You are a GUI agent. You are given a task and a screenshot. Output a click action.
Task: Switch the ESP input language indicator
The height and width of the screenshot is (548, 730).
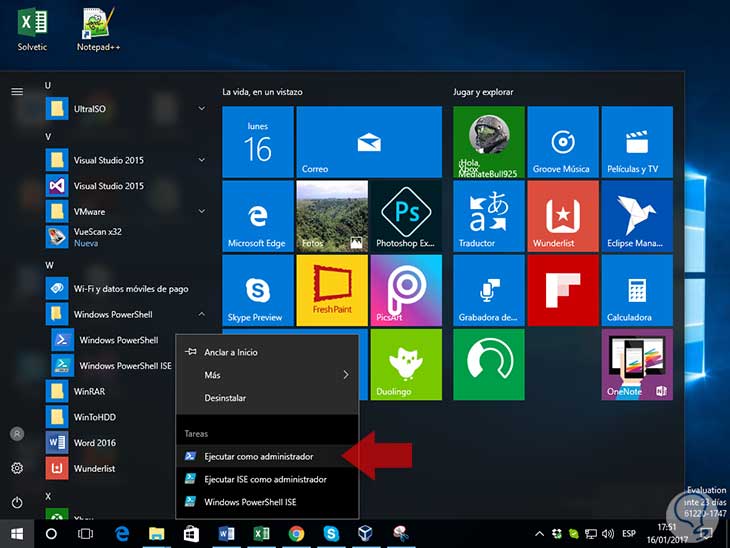629,534
